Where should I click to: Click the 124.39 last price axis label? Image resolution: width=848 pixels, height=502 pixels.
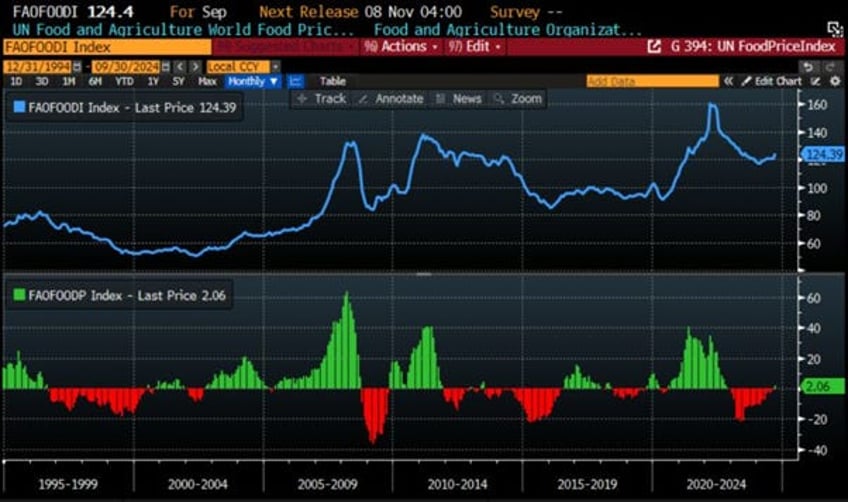pyautogui.click(x=824, y=155)
